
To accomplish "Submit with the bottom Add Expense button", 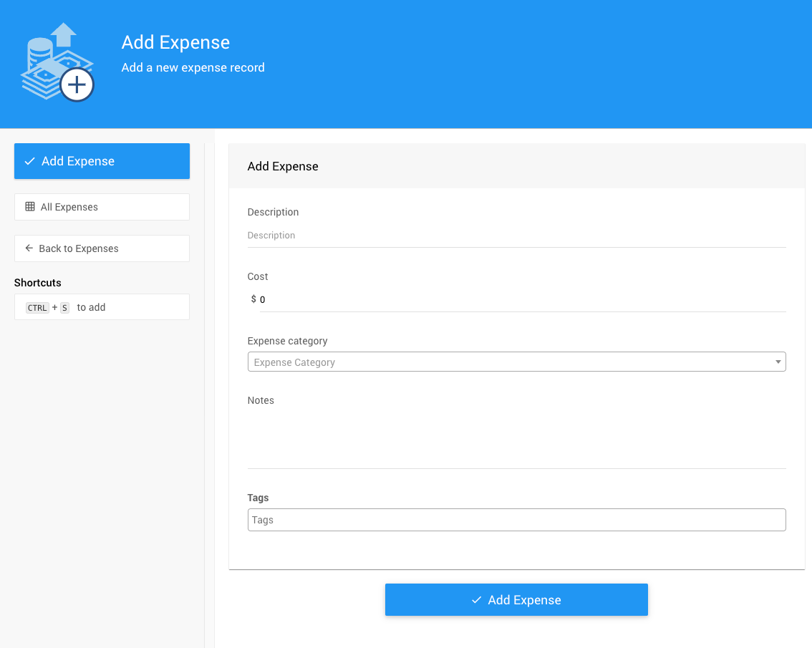I will tap(516, 600).
